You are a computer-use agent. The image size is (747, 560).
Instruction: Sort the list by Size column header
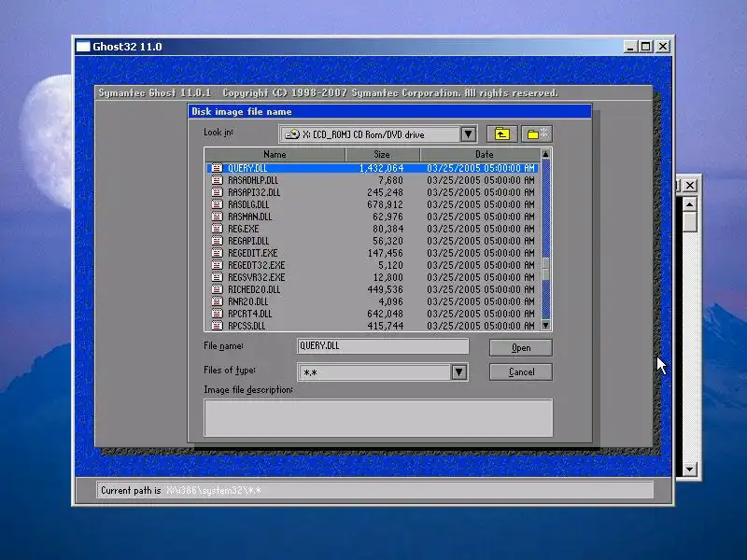point(382,154)
